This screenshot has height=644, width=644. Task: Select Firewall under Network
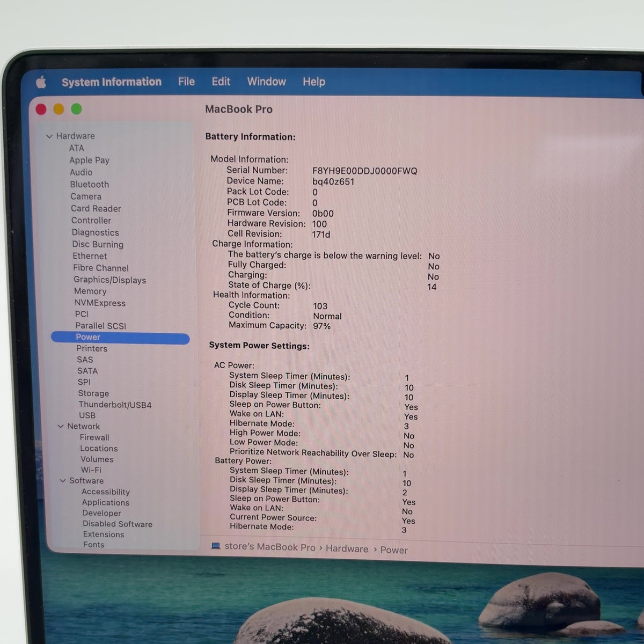point(94,437)
